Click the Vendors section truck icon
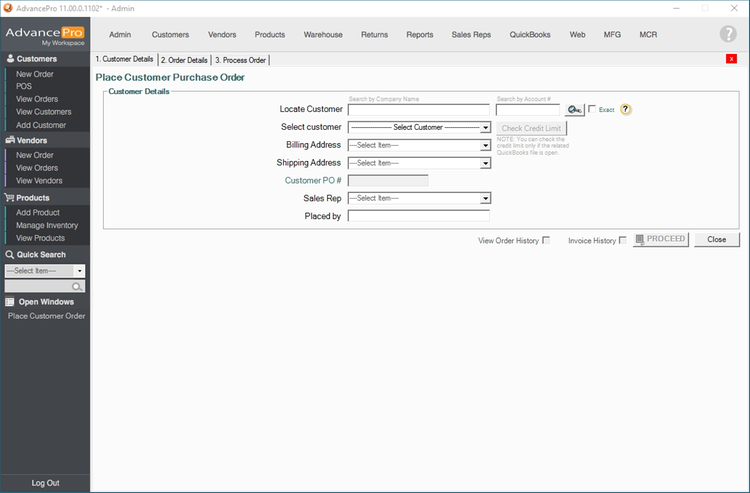This screenshot has width=750, height=493. [10, 140]
